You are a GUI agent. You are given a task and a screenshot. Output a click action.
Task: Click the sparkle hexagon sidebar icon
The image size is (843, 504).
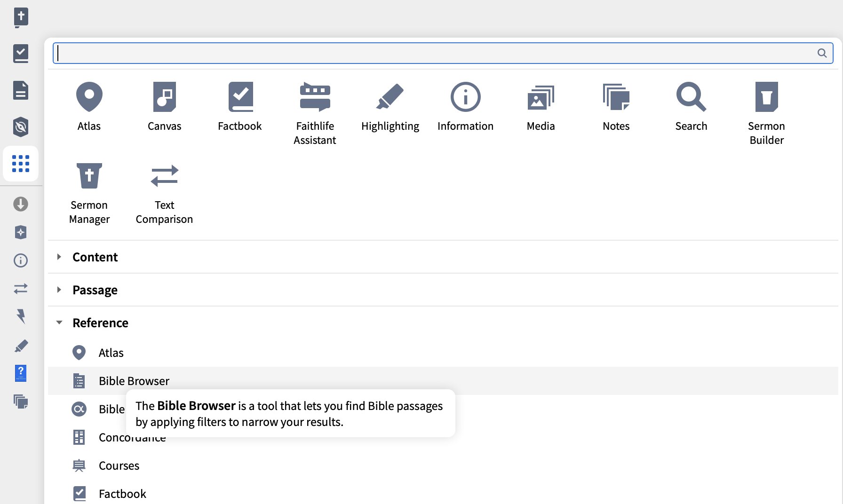pyautogui.click(x=21, y=232)
